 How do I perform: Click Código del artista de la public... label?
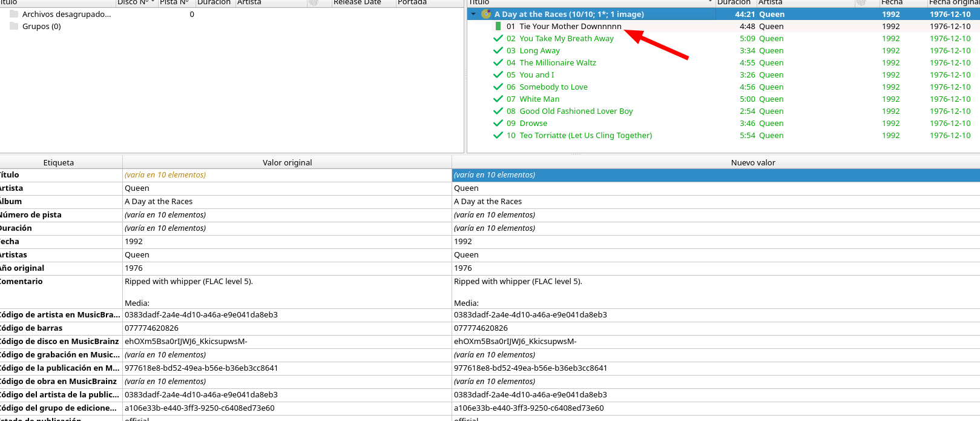pos(60,395)
